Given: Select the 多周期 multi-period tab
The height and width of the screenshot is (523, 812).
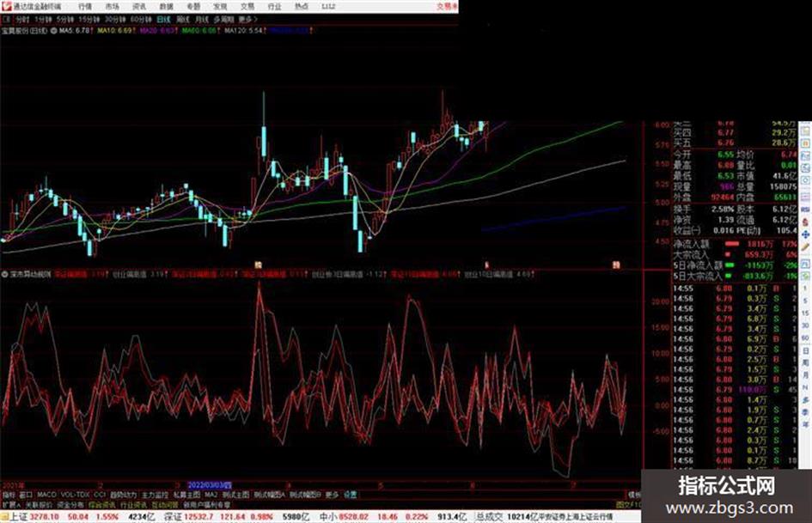Looking at the screenshot, I should (x=223, y=20).
